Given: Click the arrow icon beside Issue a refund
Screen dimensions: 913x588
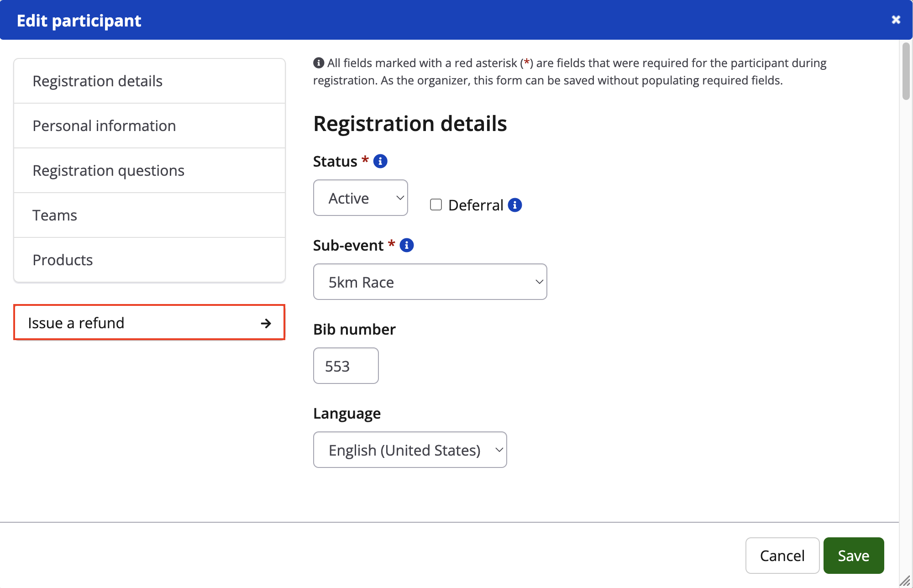Looking at the screenshot, I should [x=266, y=323].
